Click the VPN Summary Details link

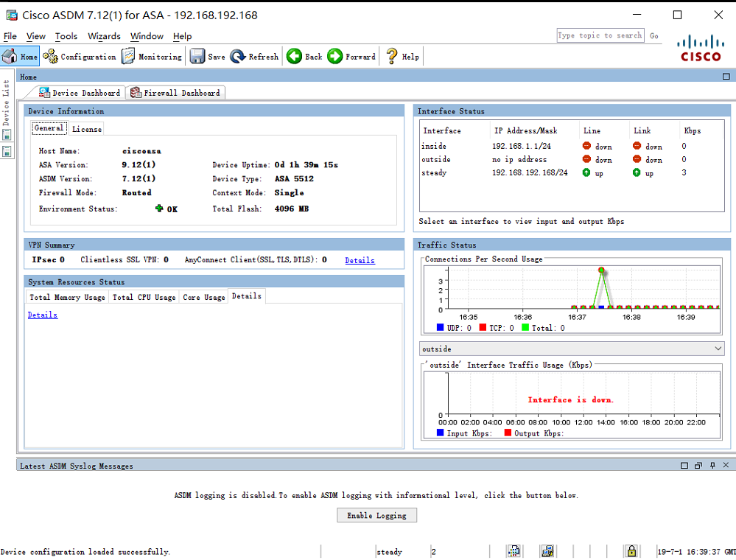(x=360, y=260)
